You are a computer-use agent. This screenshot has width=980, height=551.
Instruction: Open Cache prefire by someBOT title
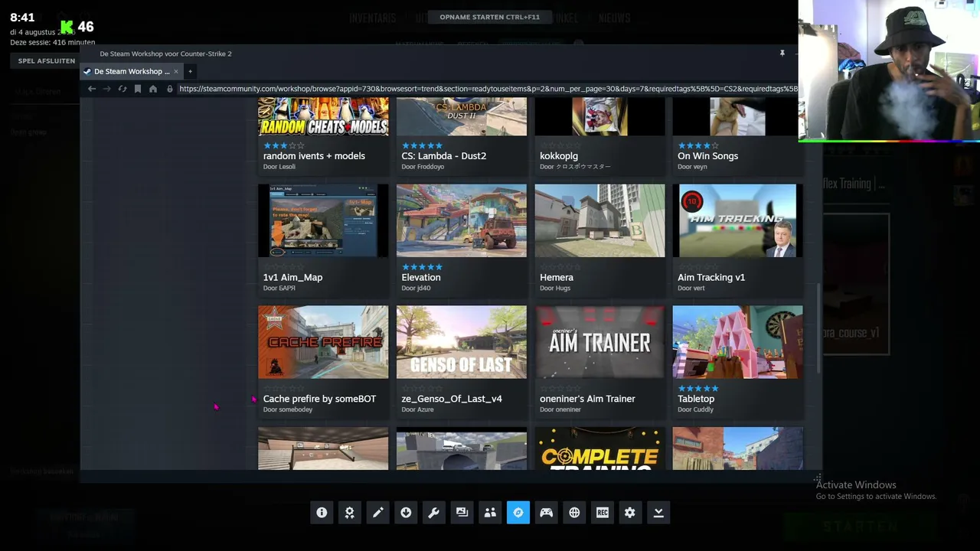(x=319, y=399)
